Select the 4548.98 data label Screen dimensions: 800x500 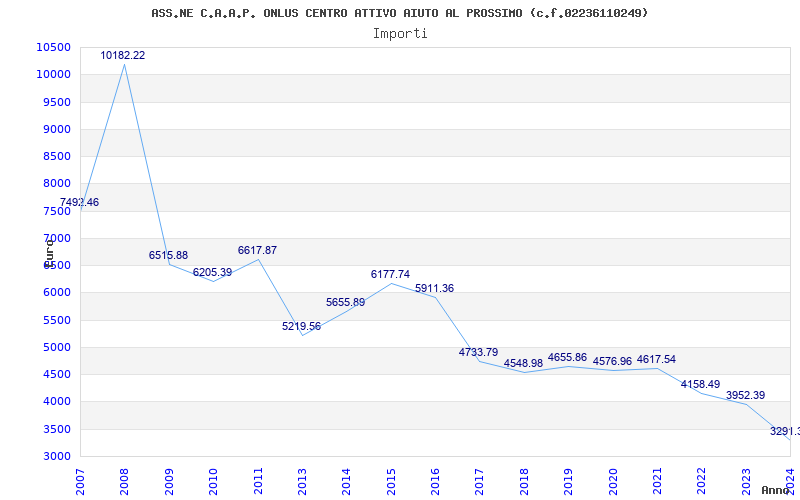pyautogui.click(x=523, y=363)
